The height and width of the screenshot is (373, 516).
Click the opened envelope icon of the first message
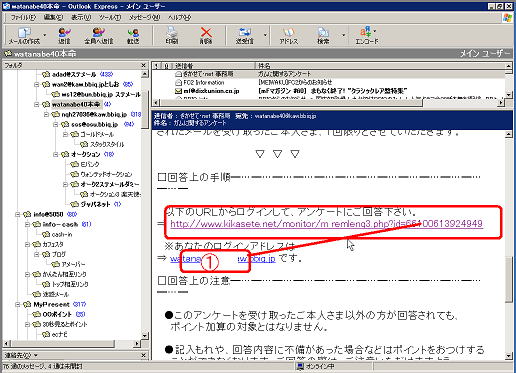(x=178, y=74)
